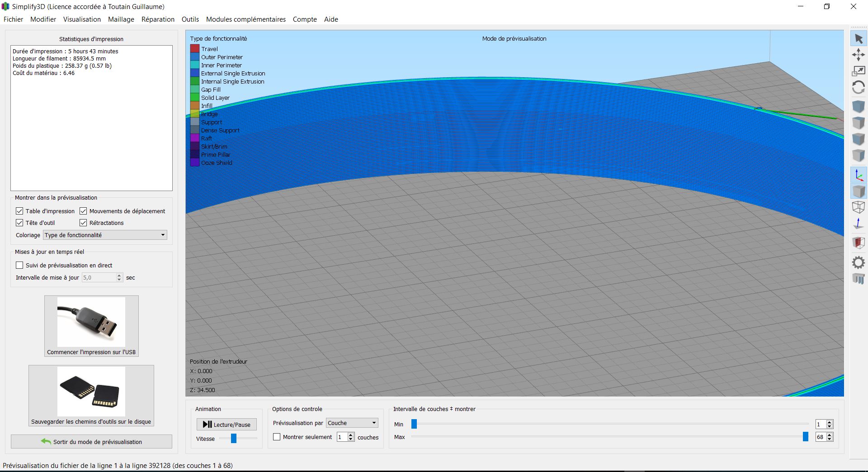Toggle solid model rendering icon

[859, 191]
